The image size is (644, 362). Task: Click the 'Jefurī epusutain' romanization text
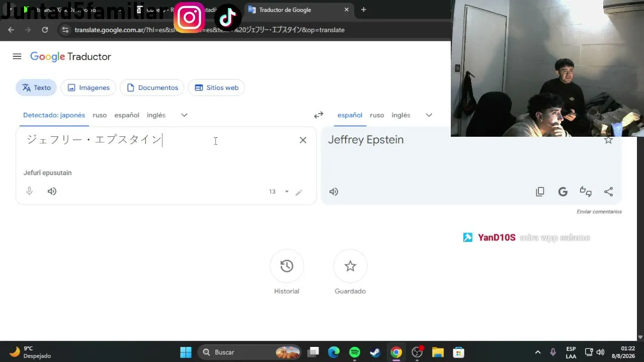point(47,173)
